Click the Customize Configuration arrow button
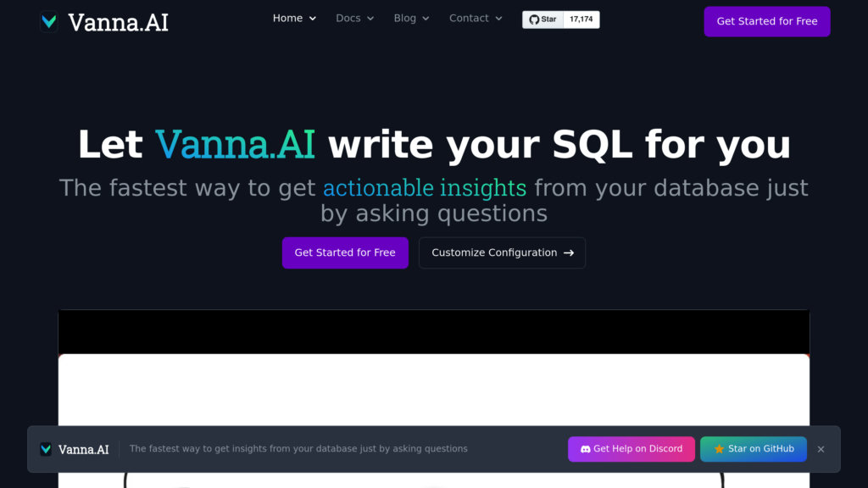Viewport: 868px width, 488px height. [x=502, y=252]
